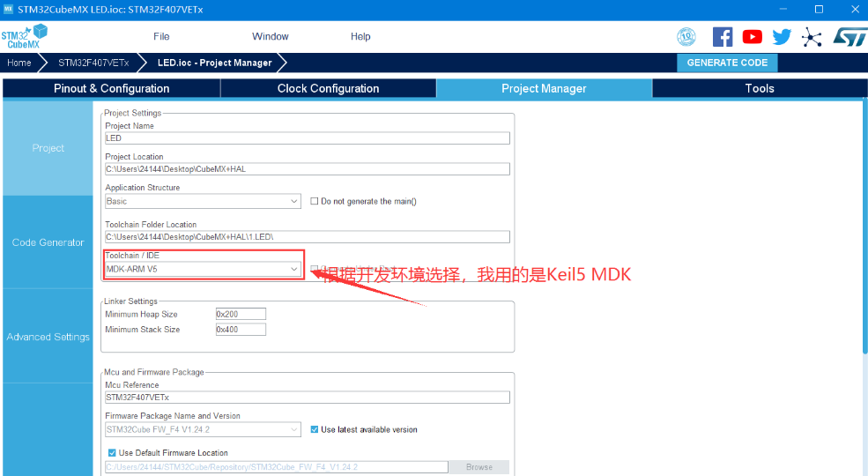Click the firmware repository path field
The height and width of the screenshot is (476, 868).
click(276, 467)
